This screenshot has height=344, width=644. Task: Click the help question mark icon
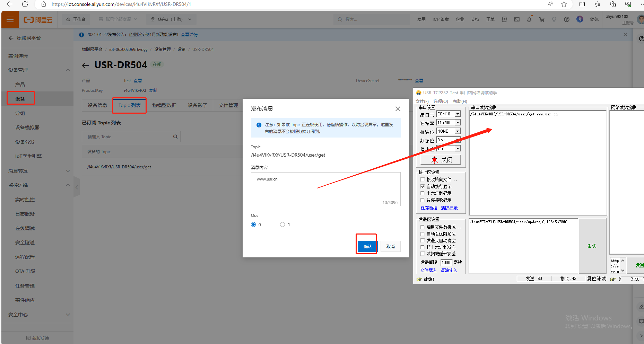pos(566,19)
